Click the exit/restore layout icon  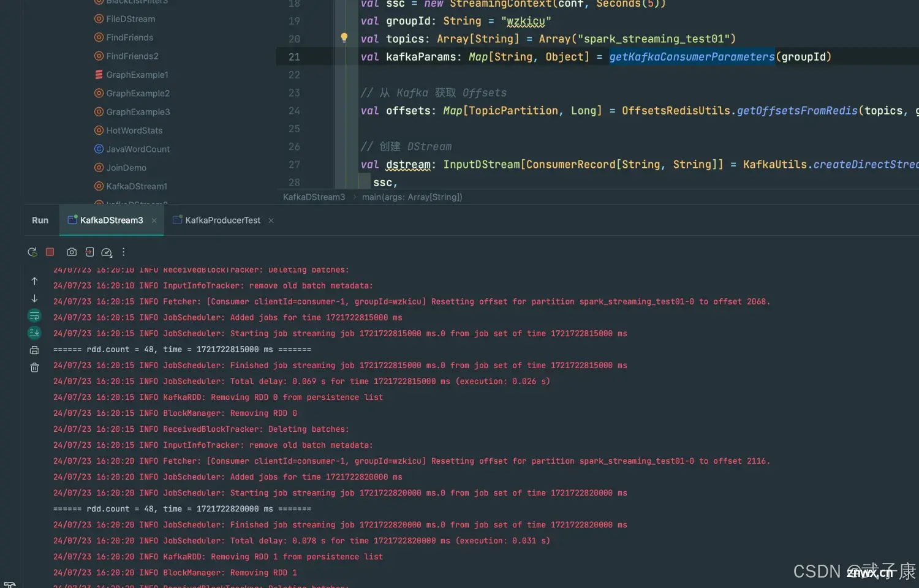pyautogui.click(x=89, y=252)
